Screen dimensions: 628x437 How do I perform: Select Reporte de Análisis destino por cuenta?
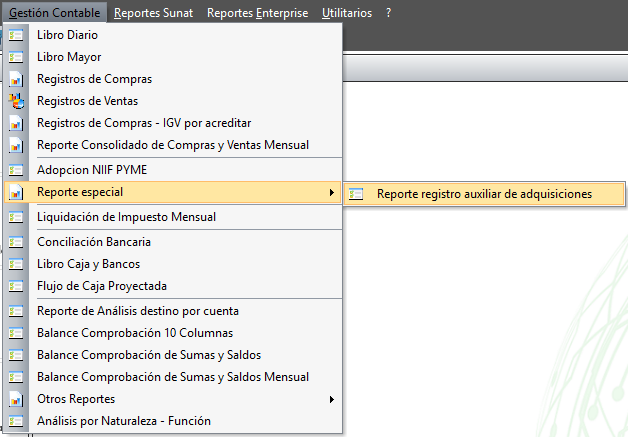coord(173,311)
